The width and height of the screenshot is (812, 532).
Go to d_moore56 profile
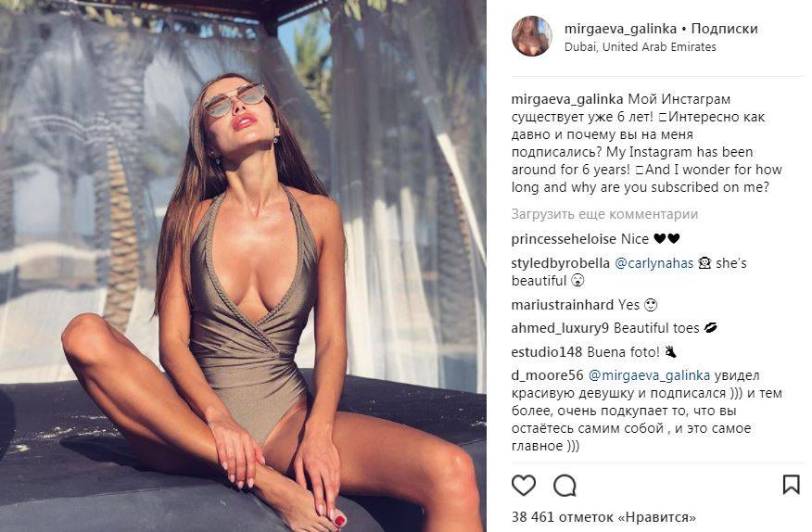[x=547, y=375]
